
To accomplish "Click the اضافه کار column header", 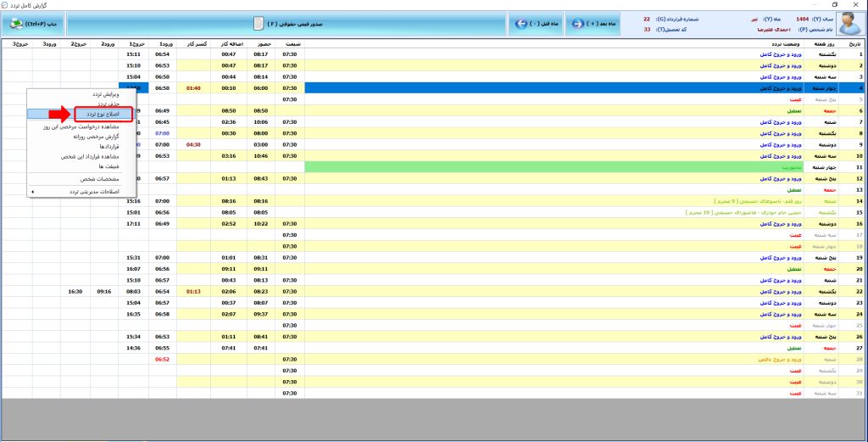I will click(228, 42).
